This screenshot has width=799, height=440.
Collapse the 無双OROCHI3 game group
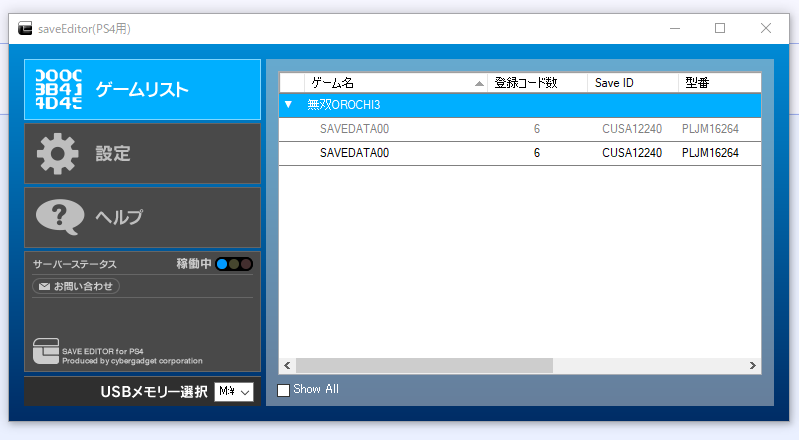pos(289,104)
